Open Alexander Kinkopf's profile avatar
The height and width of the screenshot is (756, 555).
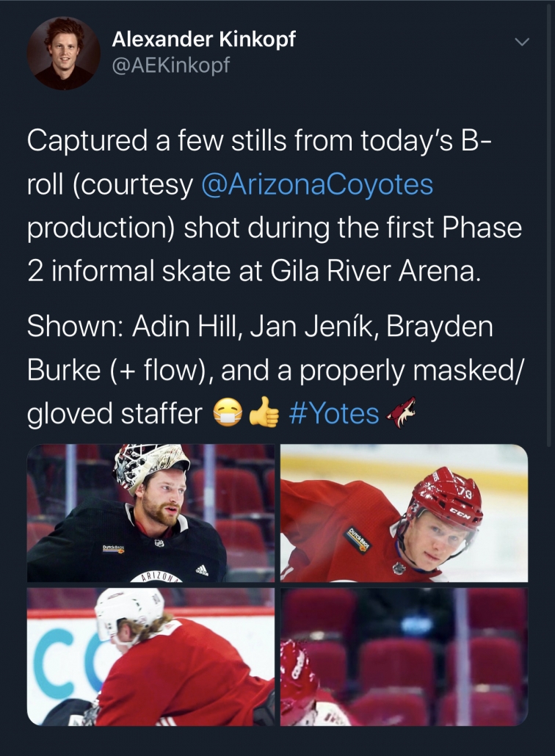[x=64, y=53]
